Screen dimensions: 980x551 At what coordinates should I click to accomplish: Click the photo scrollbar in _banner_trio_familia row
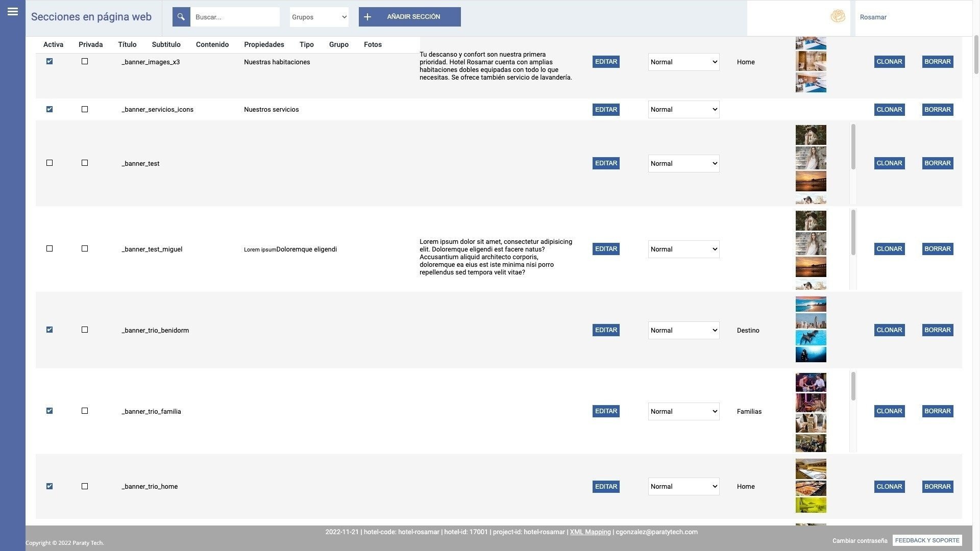(x=853, y=386)
